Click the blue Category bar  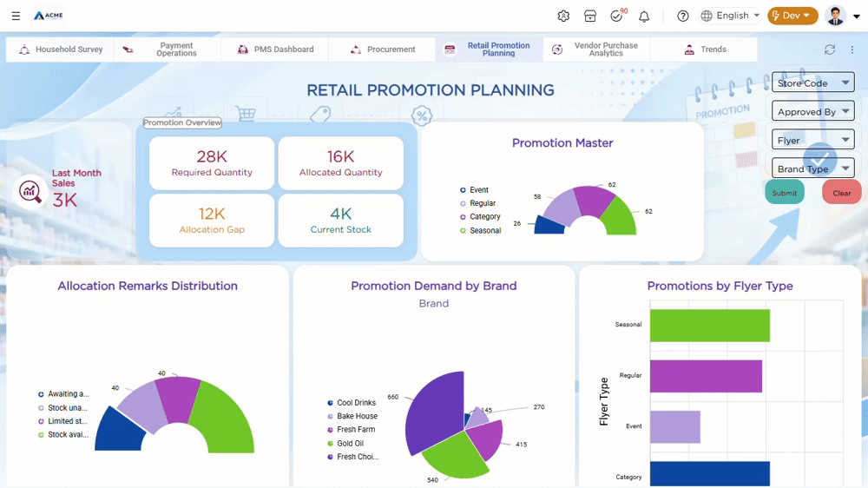point(710,473)
